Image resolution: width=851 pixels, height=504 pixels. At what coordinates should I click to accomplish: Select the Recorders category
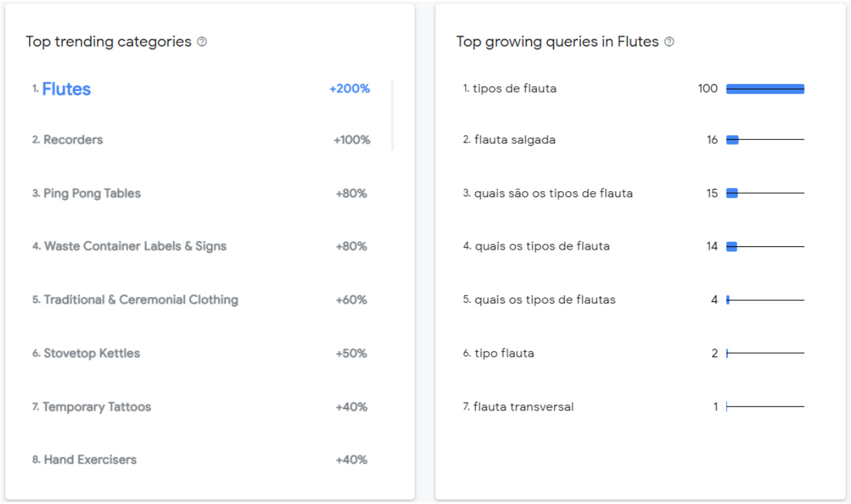(x=73, y=140)
